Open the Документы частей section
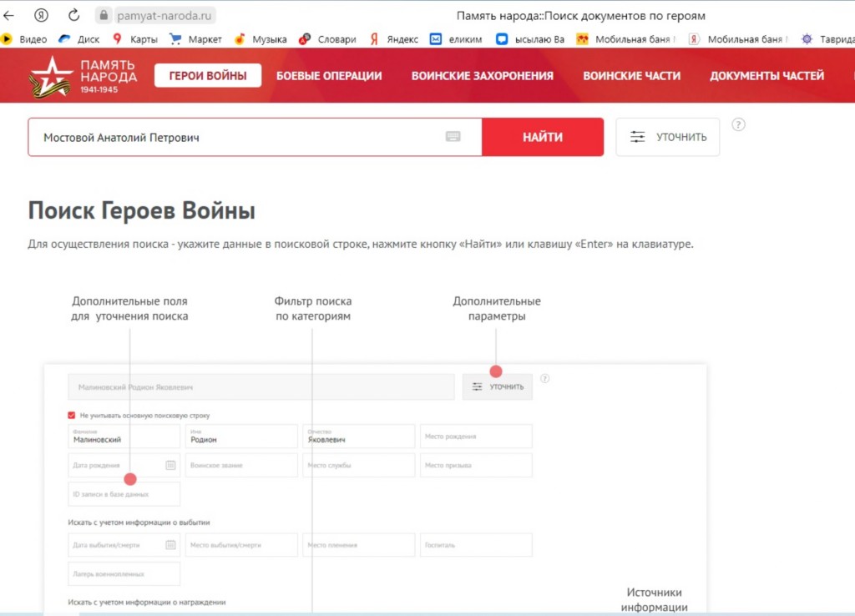855x616 pixels. [766, 76]
